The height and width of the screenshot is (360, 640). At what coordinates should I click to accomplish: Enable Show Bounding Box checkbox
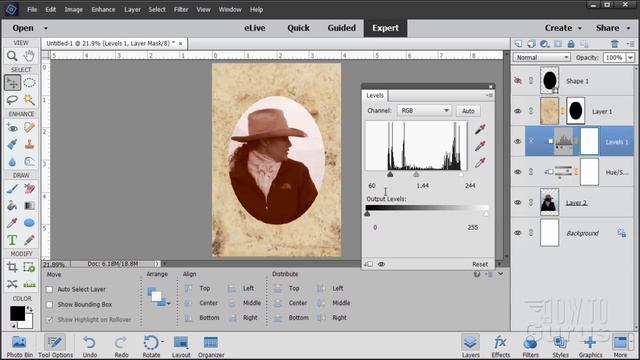coord(50,304)
